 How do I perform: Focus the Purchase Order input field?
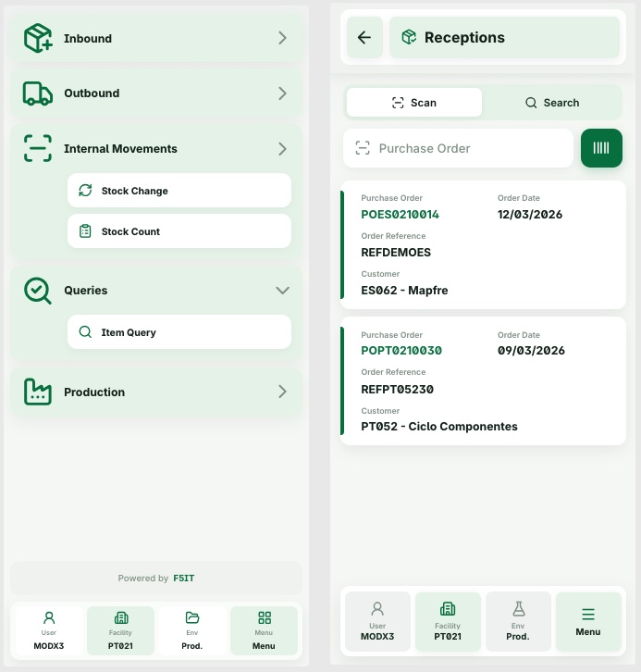point(458,148)
